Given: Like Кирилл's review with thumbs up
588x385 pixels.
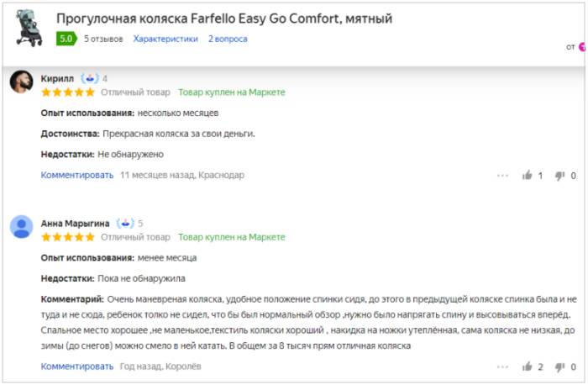Looking at the screenshot, I should coord(528,176).
